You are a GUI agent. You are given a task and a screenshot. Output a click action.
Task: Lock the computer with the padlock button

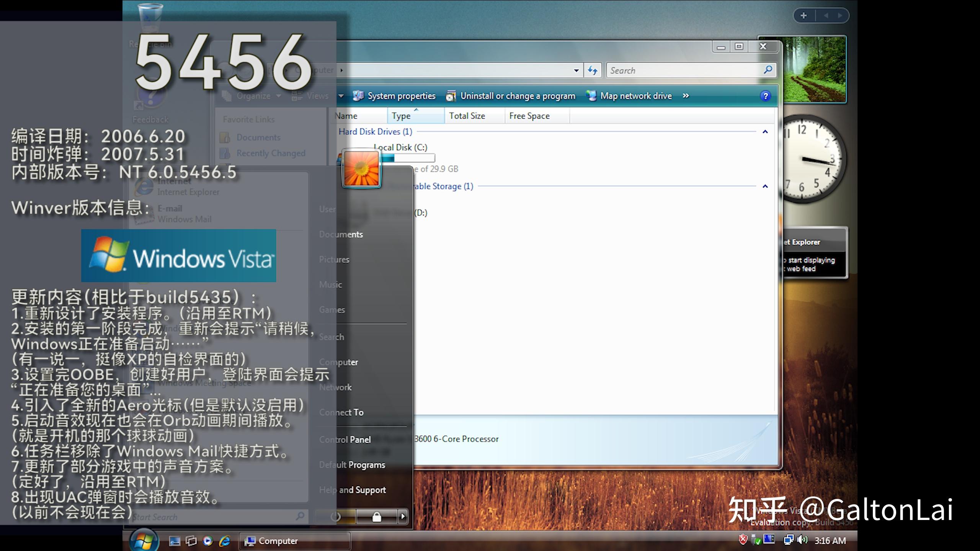[x=377, y=517]
